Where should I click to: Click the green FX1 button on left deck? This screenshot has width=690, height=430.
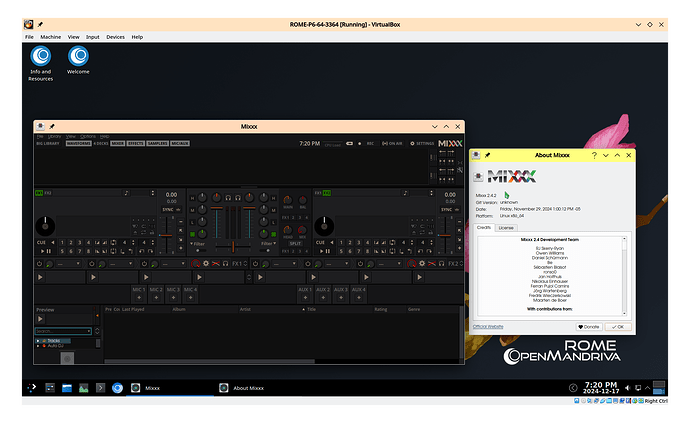tap(39, 193)
